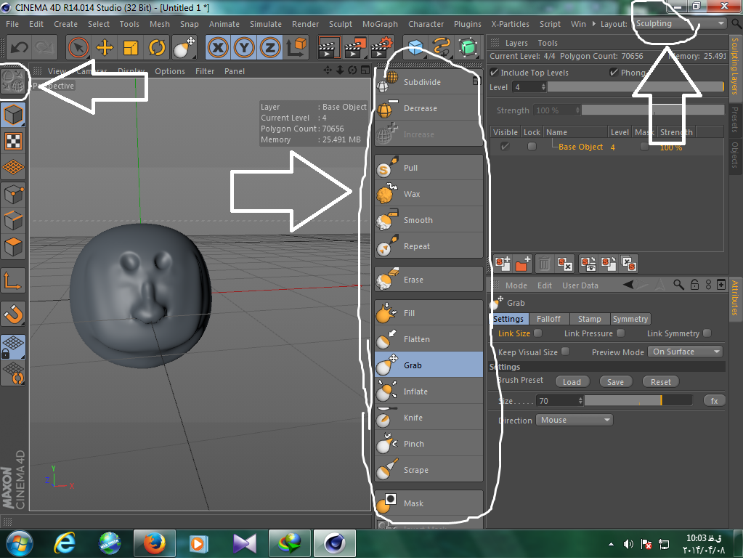This screenshot has height=560, width=743.
Task: Toggle the Snap magnet icon
Action: 13,314
